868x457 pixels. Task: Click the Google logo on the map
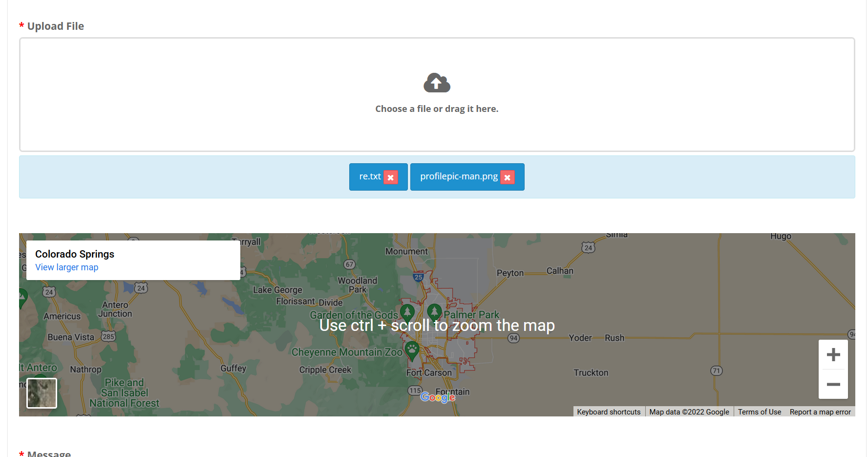tap(438, 397)
